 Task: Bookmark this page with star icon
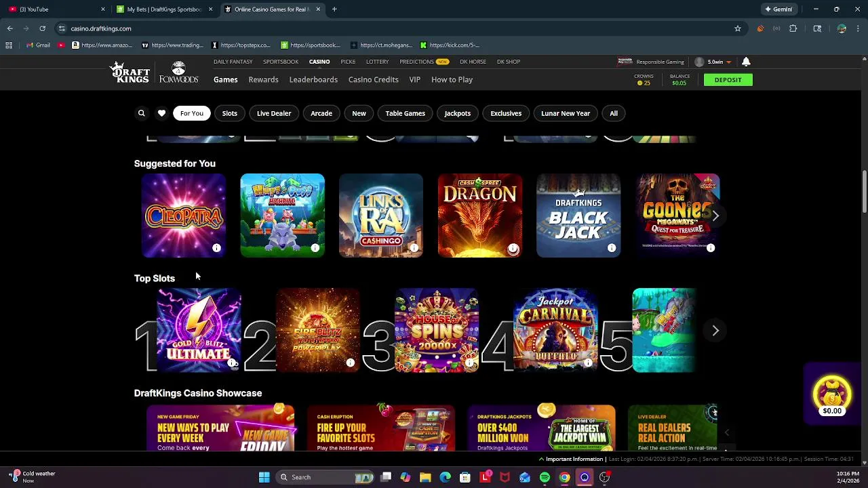tap(738, 28)
